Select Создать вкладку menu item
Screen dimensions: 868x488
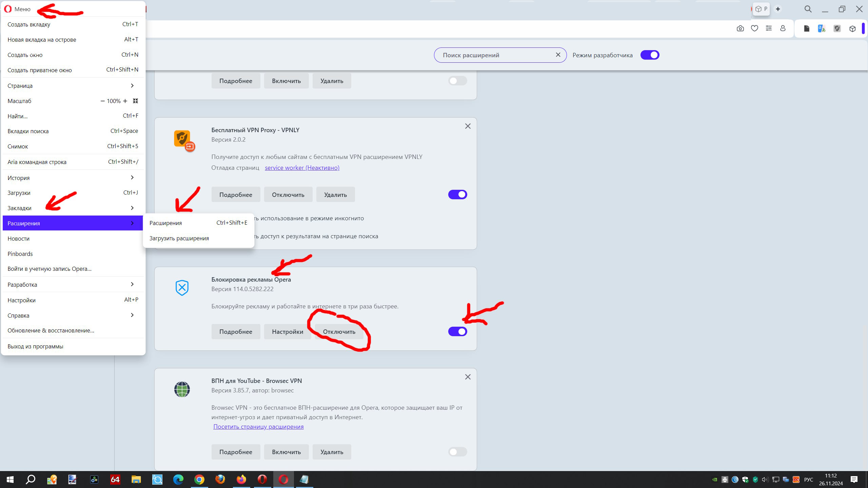coord(73,24)
